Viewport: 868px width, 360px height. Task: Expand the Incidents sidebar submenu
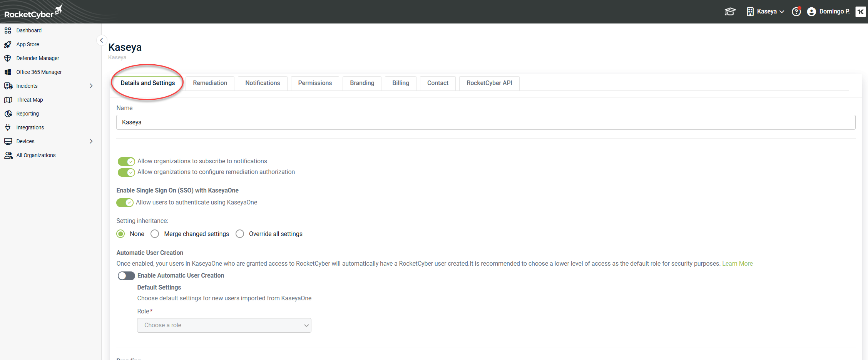[x=91, y=86]
